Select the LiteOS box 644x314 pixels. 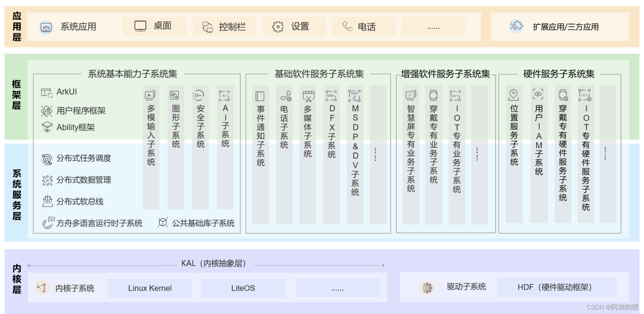[243, 288]
